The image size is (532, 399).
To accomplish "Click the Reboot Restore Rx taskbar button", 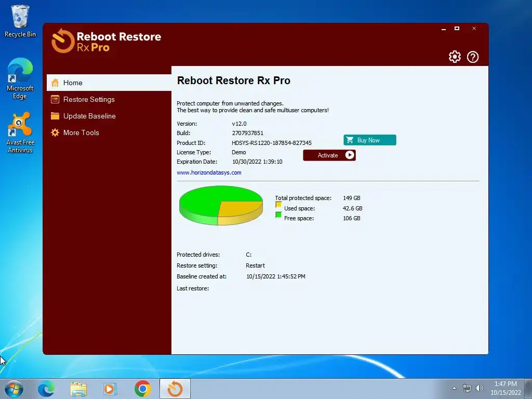I will (x=175, y=389).
